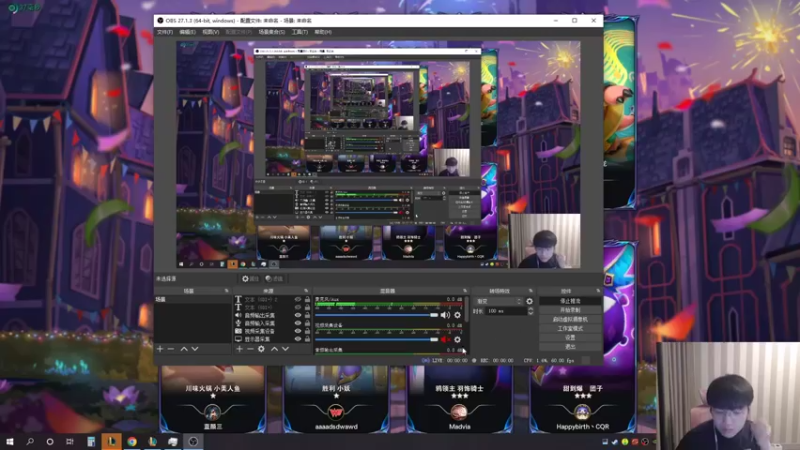Screen dimensions: 800x450
Task: Move source down arrow
Action: [285, 349]
